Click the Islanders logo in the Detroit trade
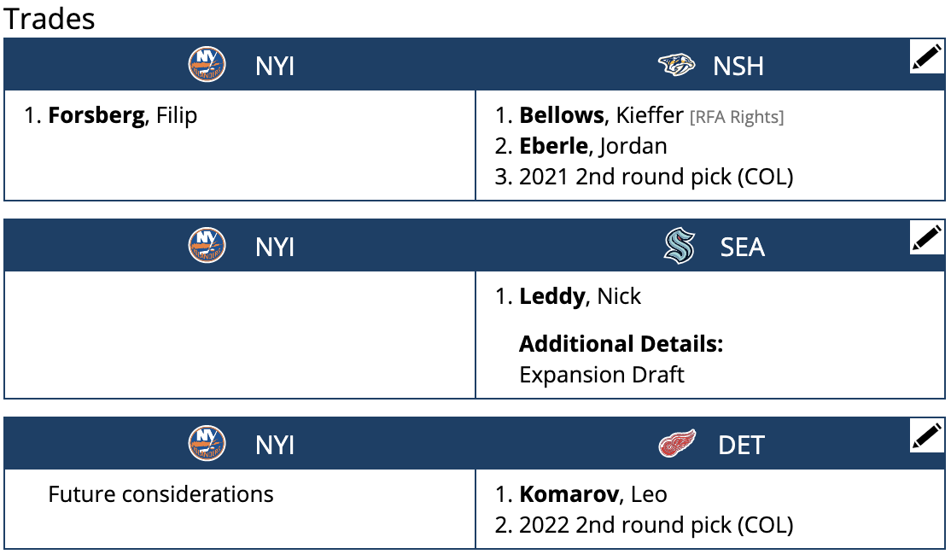The height and width of the screenshot is (560, 951). click(x=205, y=443)
